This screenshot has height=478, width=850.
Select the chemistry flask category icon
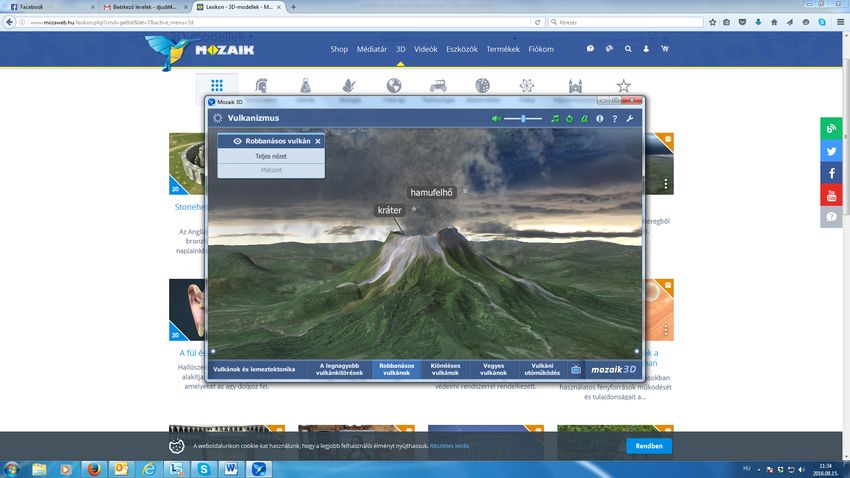(306, 85)
